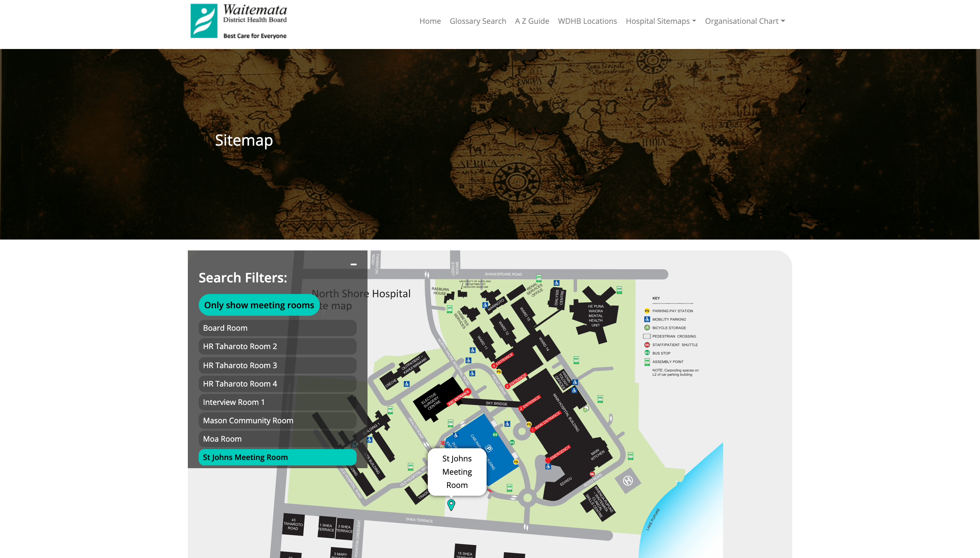This screenshot has height=558, width=980.
Task: Click the ED/ADU label on map
Action: 566,481
